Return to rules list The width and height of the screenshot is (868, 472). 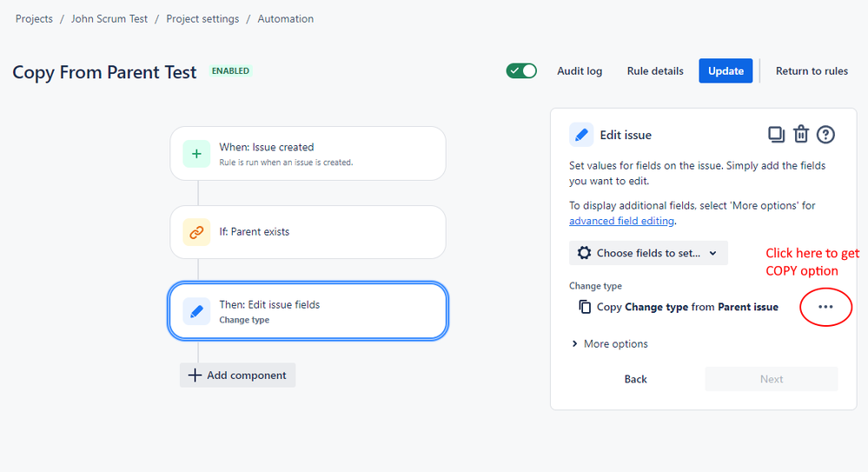pos(812,71)
